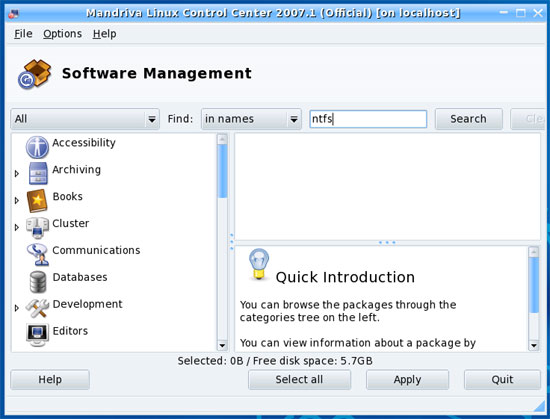Open the Help menu

point(105,34)
